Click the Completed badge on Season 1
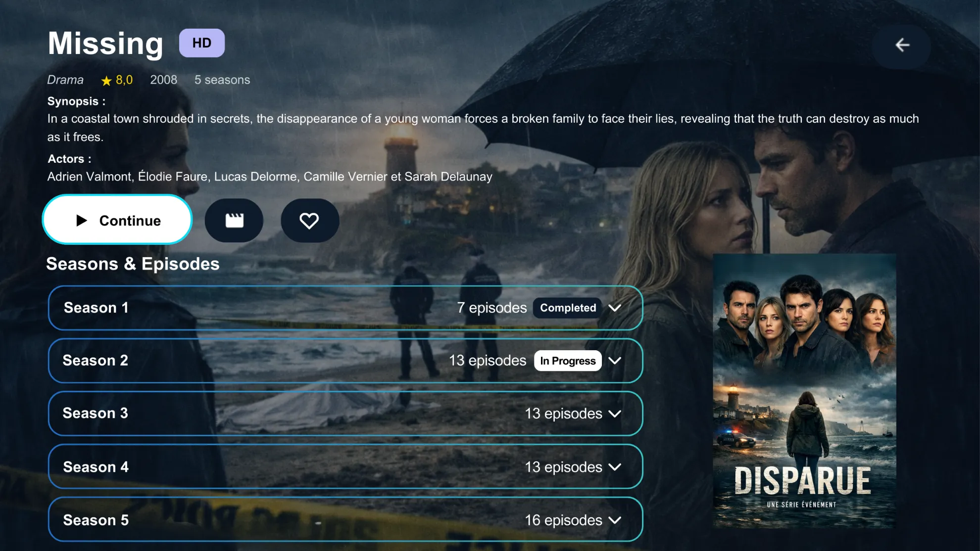980x551 pixels. tap(567, 308)
